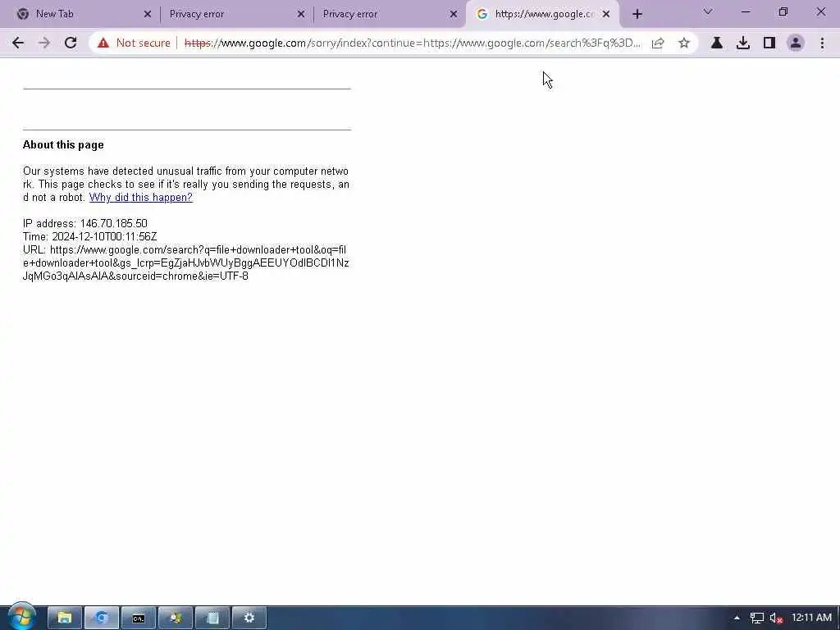840x630 pixels.
Task: Close the New Tab tab
Action: [x=148, y=14]
